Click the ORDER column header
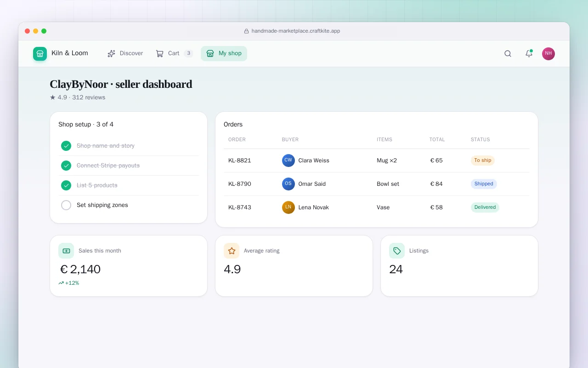Screen dimensions: 588x368 (237, 139)
